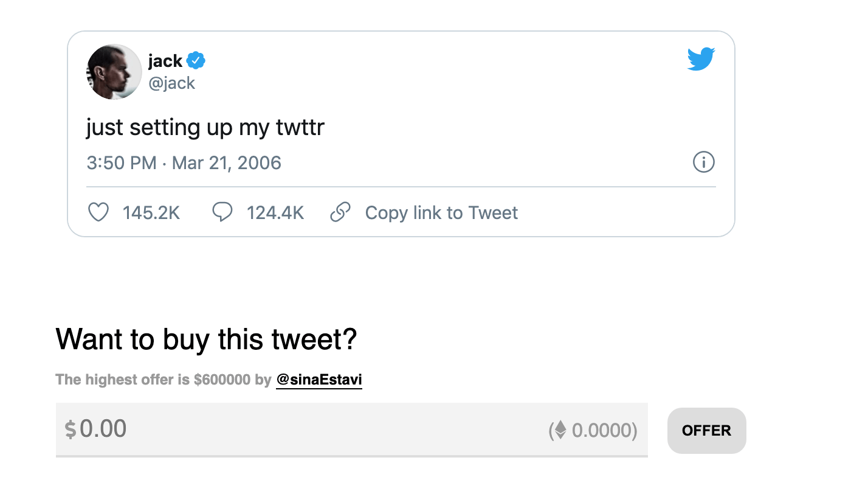The image size is (868, 477).
Task: Click the jack display name
Action: click(x=165, y=61)
